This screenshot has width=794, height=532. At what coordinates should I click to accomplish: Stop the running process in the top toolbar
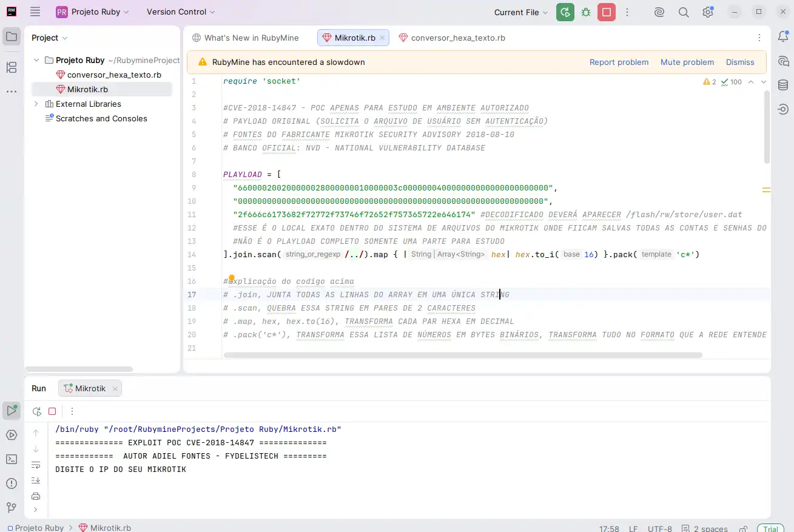click(607, 12)
